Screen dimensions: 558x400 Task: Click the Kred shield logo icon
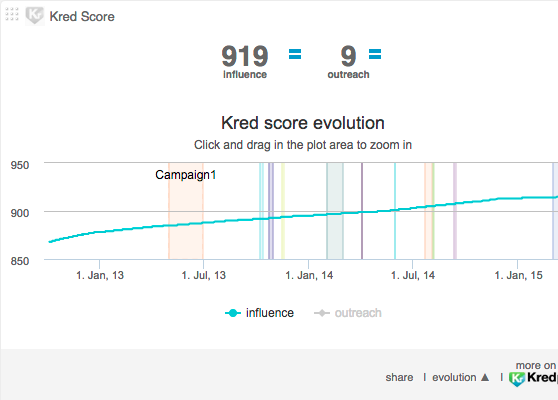pyautogui.click(x=35, y=16)
